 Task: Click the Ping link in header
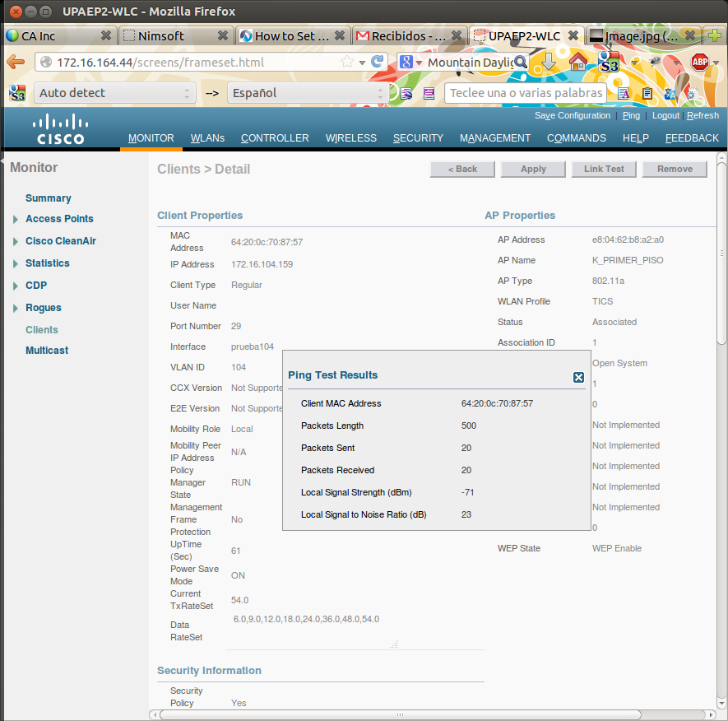pyautogui.click(x=631, y=116)
